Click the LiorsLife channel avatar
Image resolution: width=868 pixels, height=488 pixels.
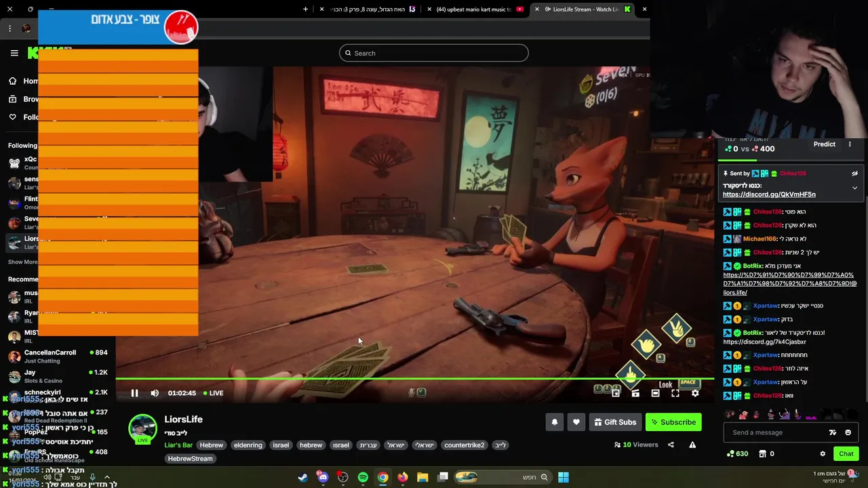pyautogui.click(x=142, y=428)
